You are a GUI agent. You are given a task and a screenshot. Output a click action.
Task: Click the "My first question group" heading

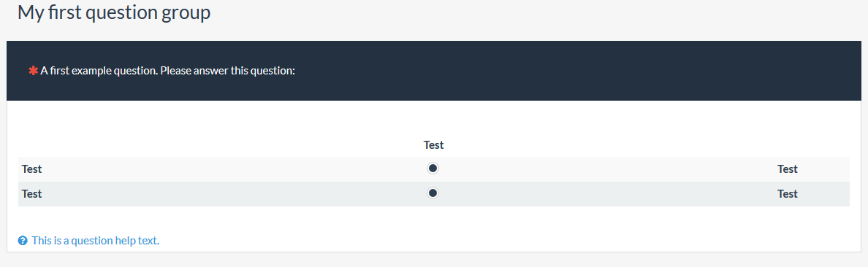pos(114,12)
